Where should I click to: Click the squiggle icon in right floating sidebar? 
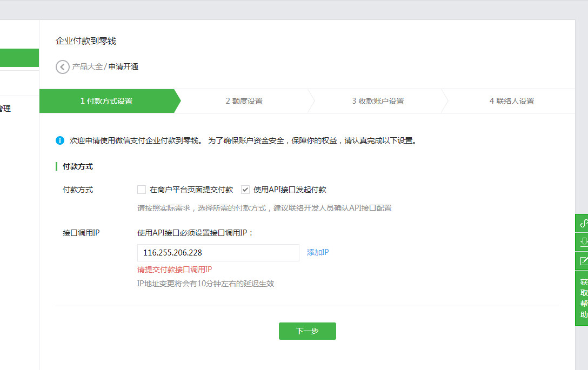click(583, 223)
